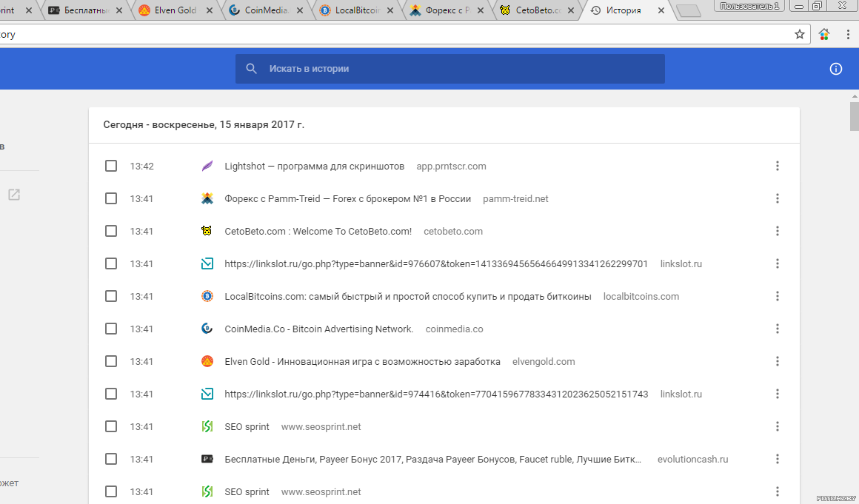859x504 pixels.
Task: Open the three-dot menu for the localbitcoins.com entry
Action: coord(777,296)
